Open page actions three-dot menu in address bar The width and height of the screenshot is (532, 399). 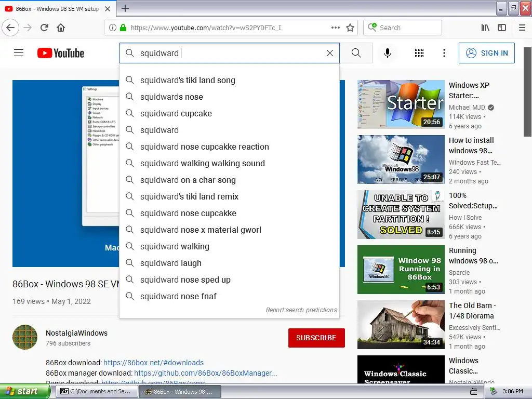tap(335, 28)
